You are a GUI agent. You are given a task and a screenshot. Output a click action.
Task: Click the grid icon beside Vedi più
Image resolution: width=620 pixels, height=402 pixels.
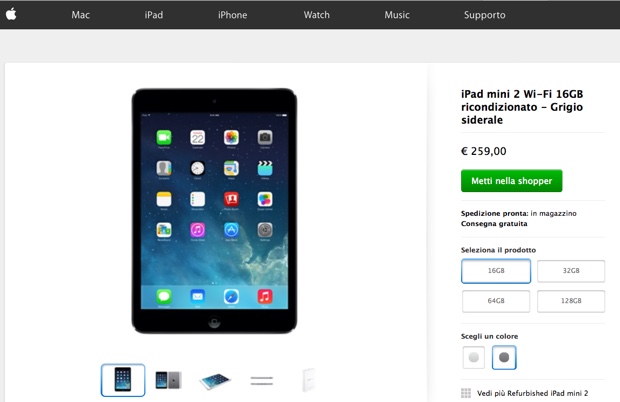tap(466, 393)
